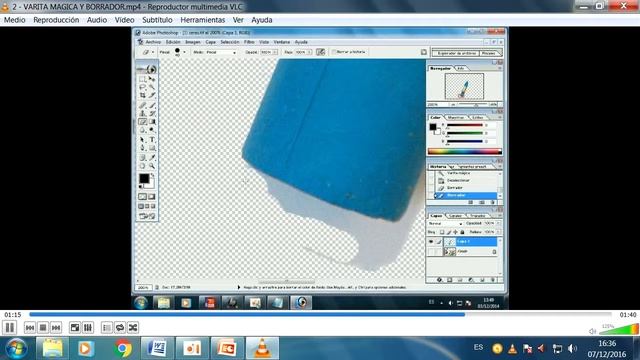This screenshot has width=640, height=360.
Task: Open the Reproducción menu
Action: (56, 20)
